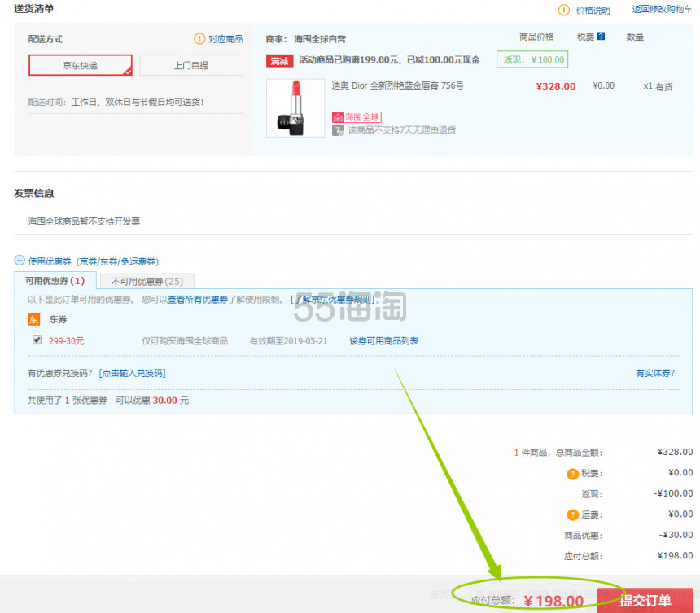Click the ¥328.00 product price

pos(556,86)
